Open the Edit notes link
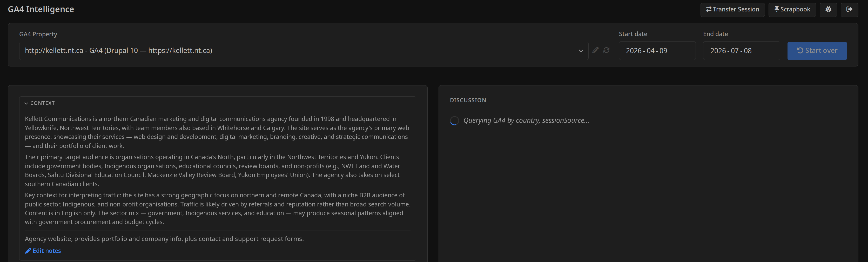 (x=43, y=251)
